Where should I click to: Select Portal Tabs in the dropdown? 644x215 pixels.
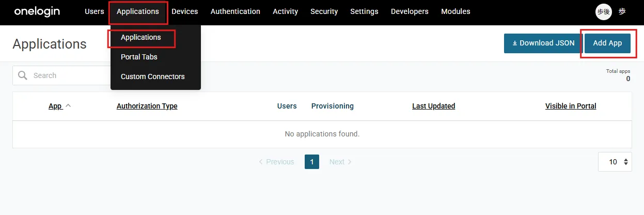(139, 57)
